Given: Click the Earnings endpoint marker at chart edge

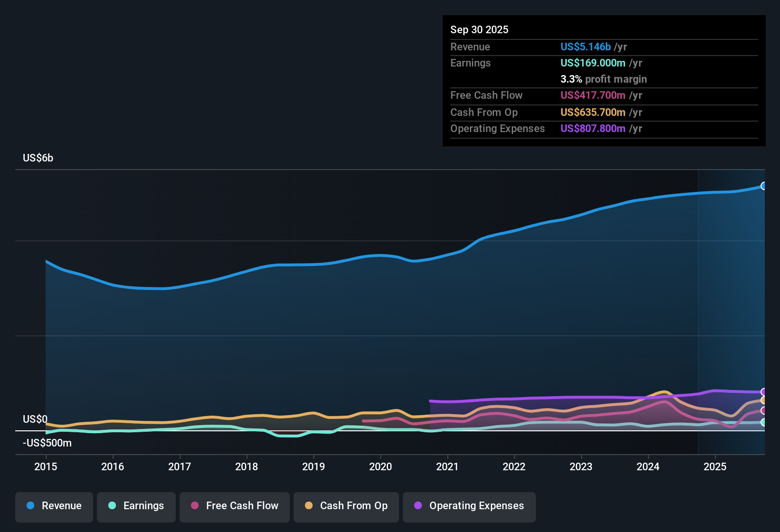Looking at the screenshot, I should click(763, 423).
